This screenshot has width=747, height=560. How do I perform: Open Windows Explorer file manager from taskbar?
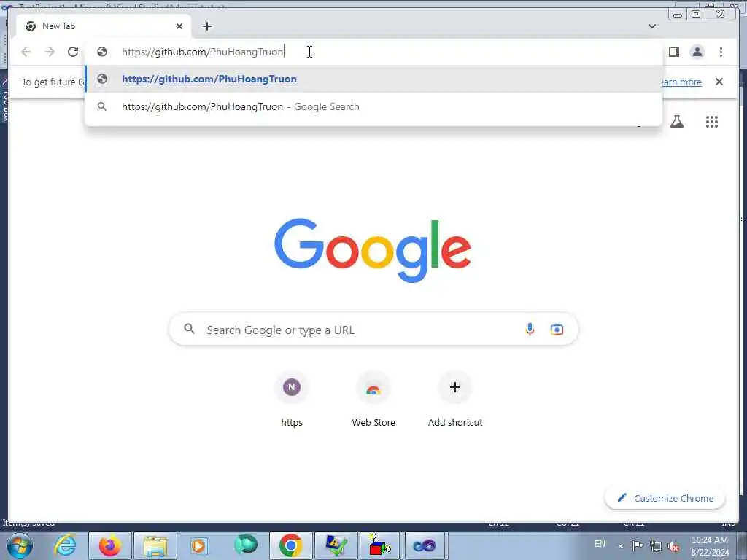[155, 545]
